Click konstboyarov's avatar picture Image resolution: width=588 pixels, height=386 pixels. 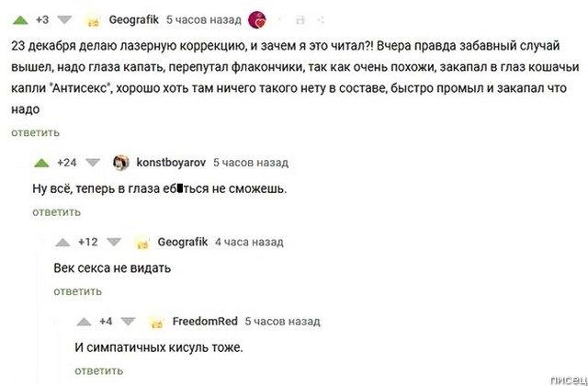click(120, 163)
